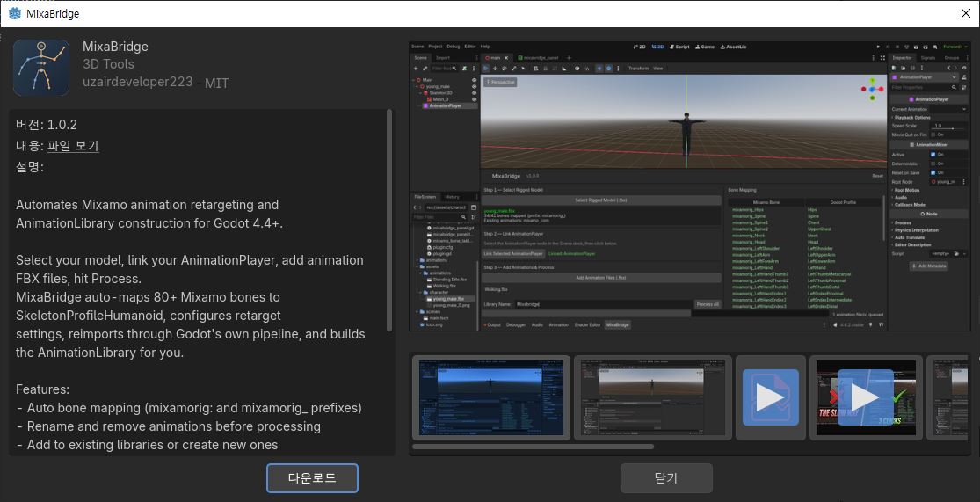Click the 'Automates Mixamo animation retargeting' sentence
The height and width of the screenshot is (502, 980).
coord(149,214)
